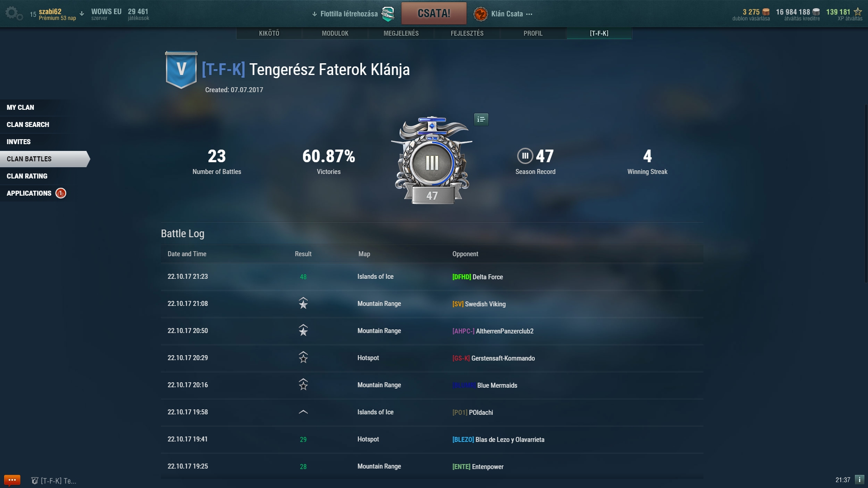Open the Delta Force battle log entry
This screenshot has width=868, height=488.
432,277
